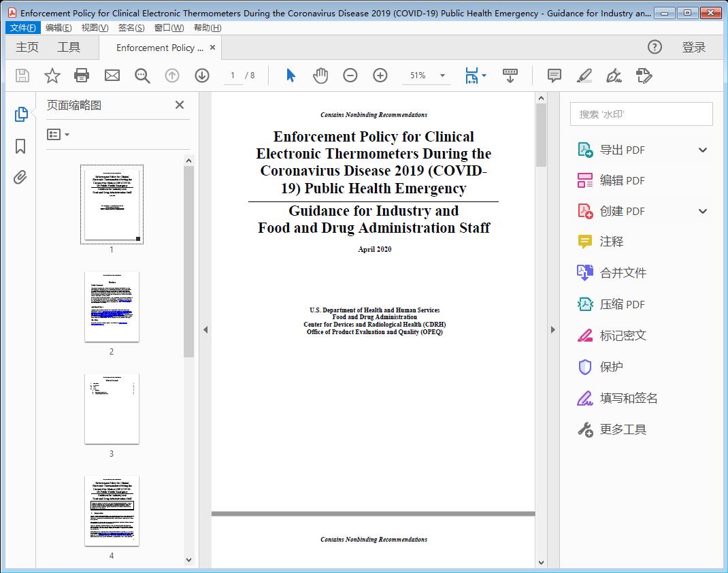Open the search tool with the magnifier icon
This screenshot has height=573, width=728.
coord(142,76)
